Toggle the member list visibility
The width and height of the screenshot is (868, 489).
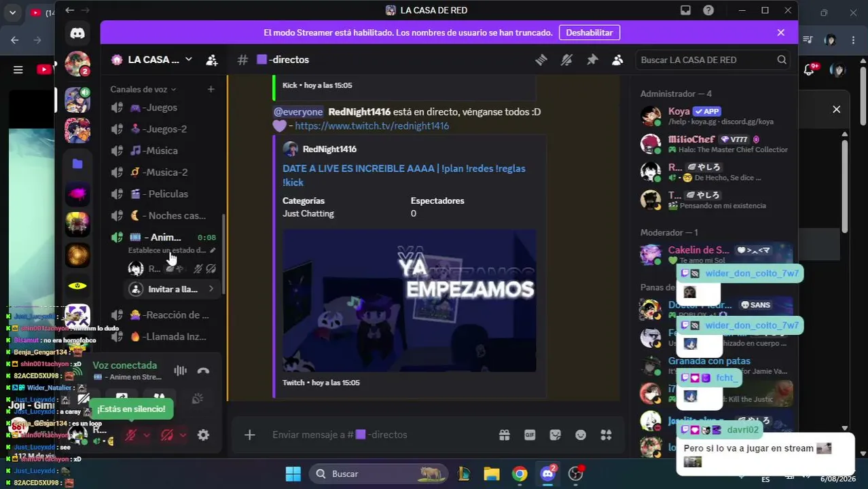point(617,60)
